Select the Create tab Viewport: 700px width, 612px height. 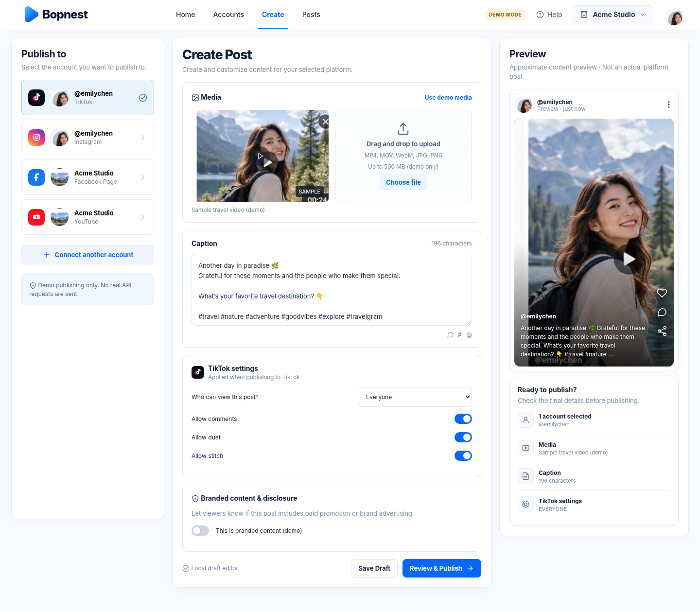pyautogui.click(x=273, y=15)
